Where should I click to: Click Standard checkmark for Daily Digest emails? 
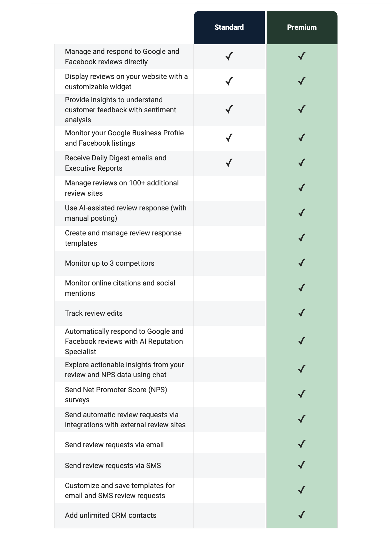[229, 163]
